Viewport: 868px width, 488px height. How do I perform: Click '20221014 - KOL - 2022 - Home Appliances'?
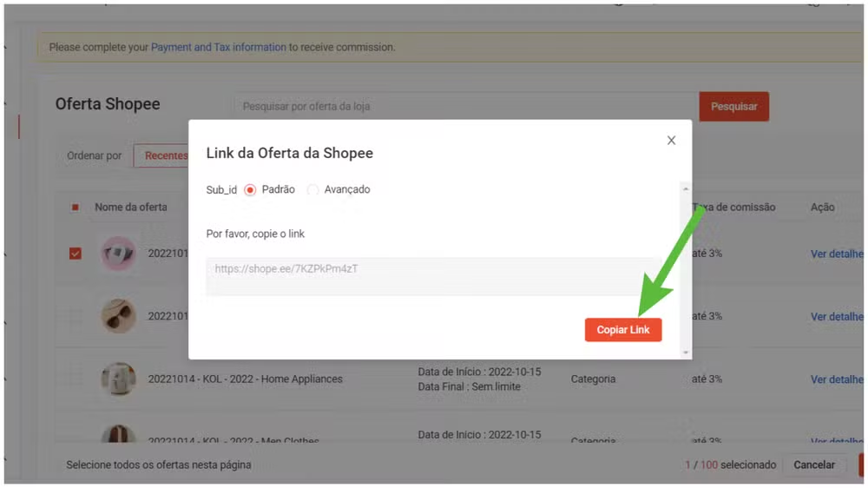(246, 379)
